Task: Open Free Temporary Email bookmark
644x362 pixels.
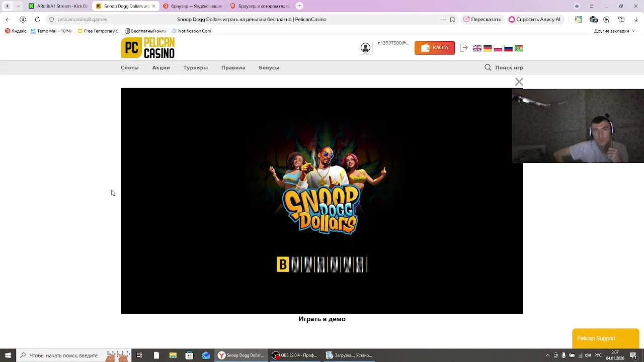Action: (x=99, y=31)
